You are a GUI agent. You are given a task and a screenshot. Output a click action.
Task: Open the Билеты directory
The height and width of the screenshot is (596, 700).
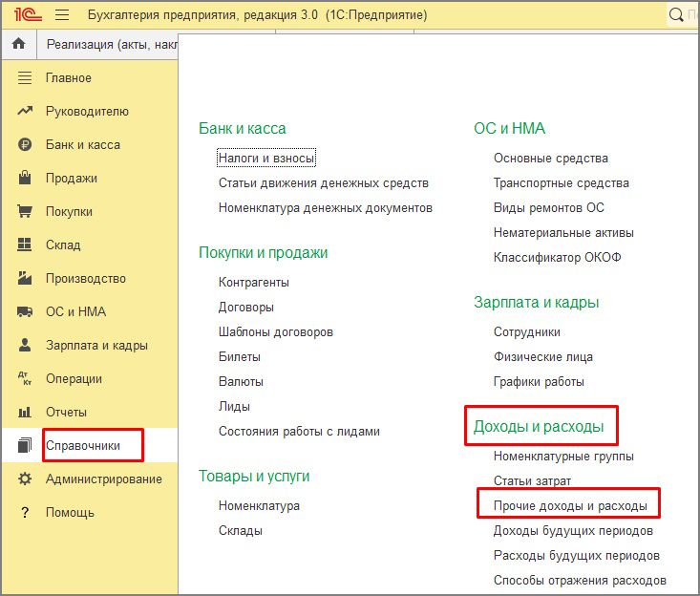[240, 356]
